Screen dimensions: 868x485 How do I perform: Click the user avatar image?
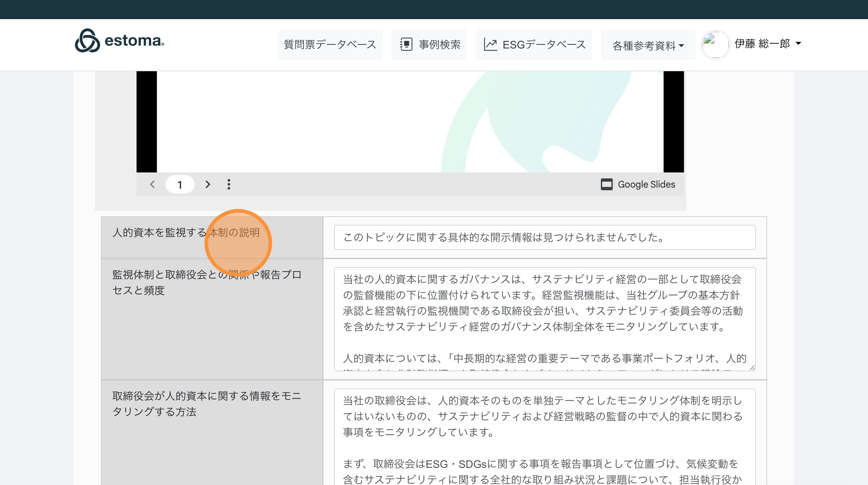pyautogui.click(x=715, y=45)
